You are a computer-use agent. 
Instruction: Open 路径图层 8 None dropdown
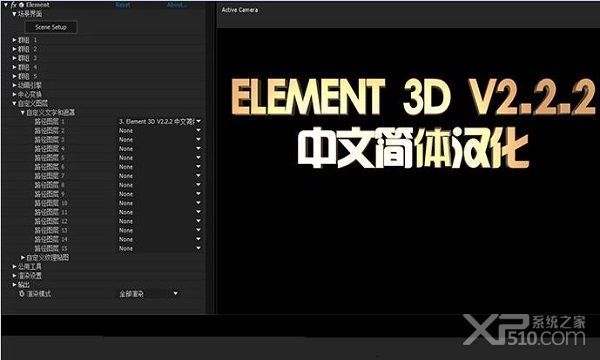[x=160, y=185]
